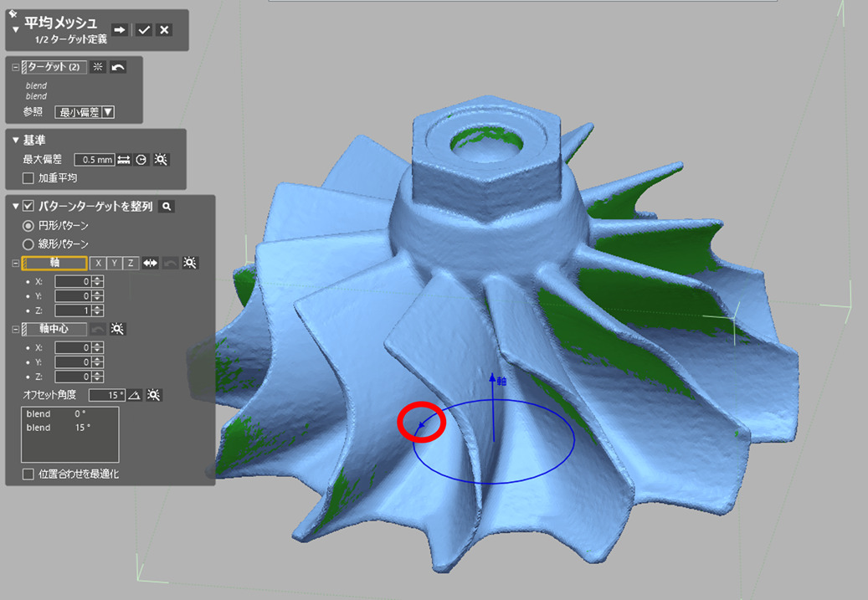The width and height of the screenshot is (868, 600).
Task: Collapse the ターゲット tree node
Action: pyautogui.click(x=15, y=67)
